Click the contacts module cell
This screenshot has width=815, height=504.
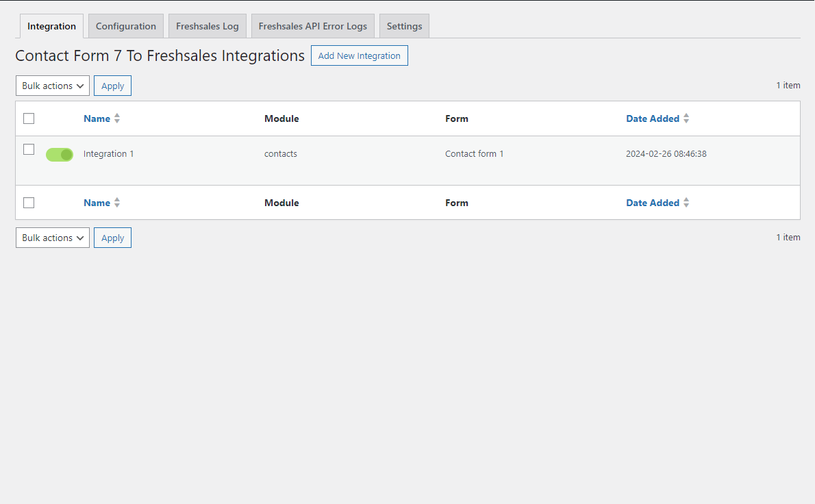281,154
